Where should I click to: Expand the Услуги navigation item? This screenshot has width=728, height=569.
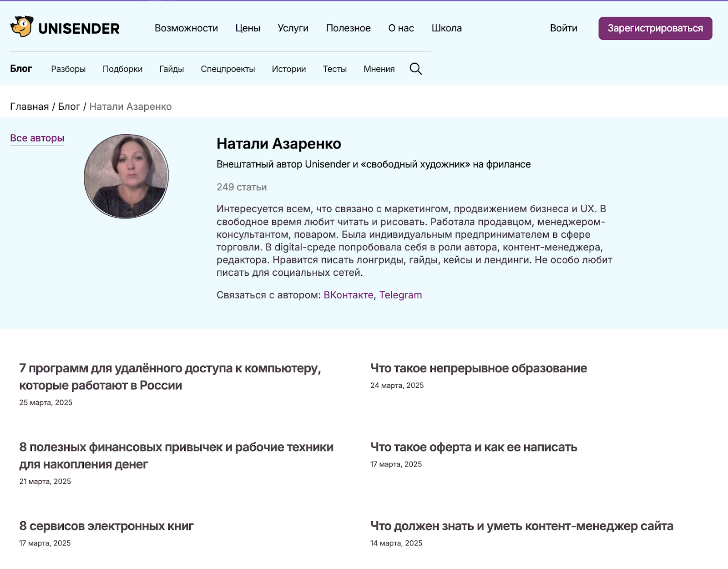point(293,28)
